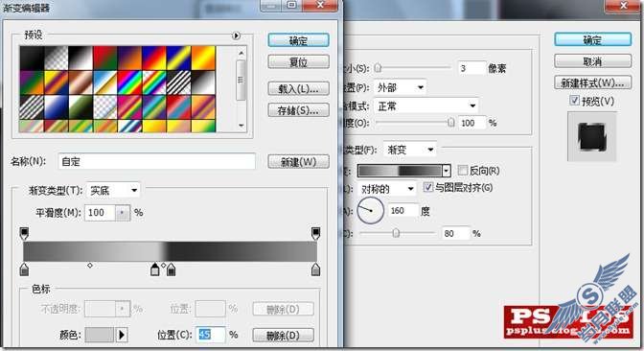The image size is (644, 351).
Task: Open the 渐变类型 dropdown showing 实底
Action: pos(113,190)
